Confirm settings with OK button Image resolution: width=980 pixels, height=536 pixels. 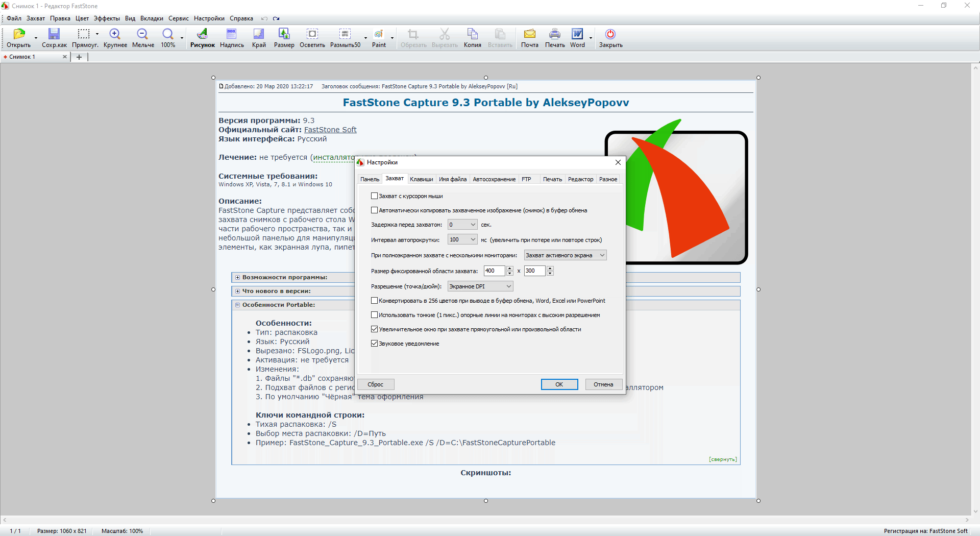coord(559,384)
